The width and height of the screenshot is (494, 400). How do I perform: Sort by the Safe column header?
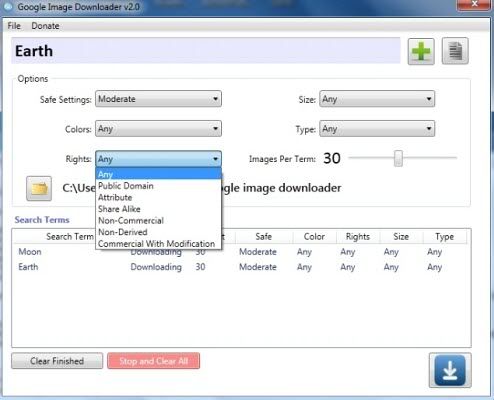click(264, 237)
